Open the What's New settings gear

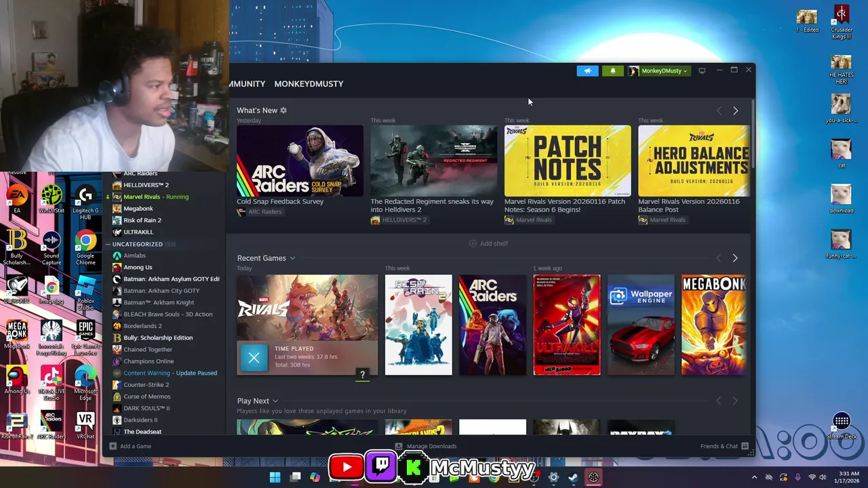click(283, 110)
